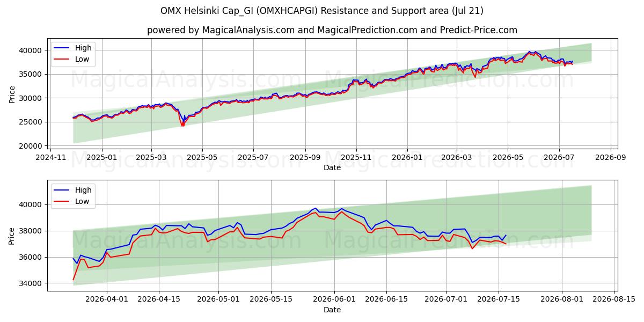
Task: Click the '2026-05-15' x-axis label
Action: [272, 300]
